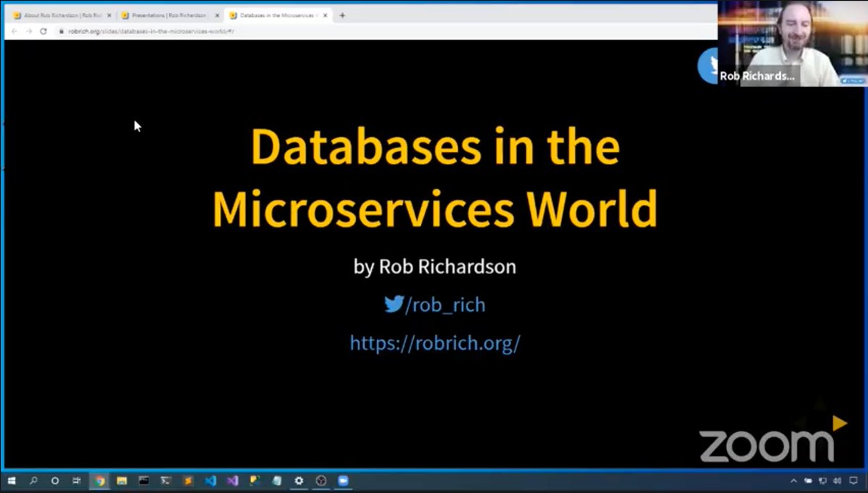Screen dimensions: 868x493
Task: Go forward in the browser
Action: pyautogui.click(x=28, y=31)
